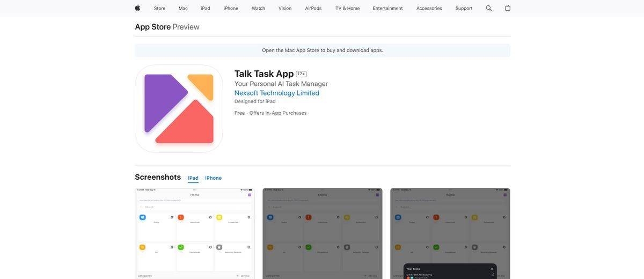Click the 'Your Personal AI Task Manager' subtitle

[281, 84]
